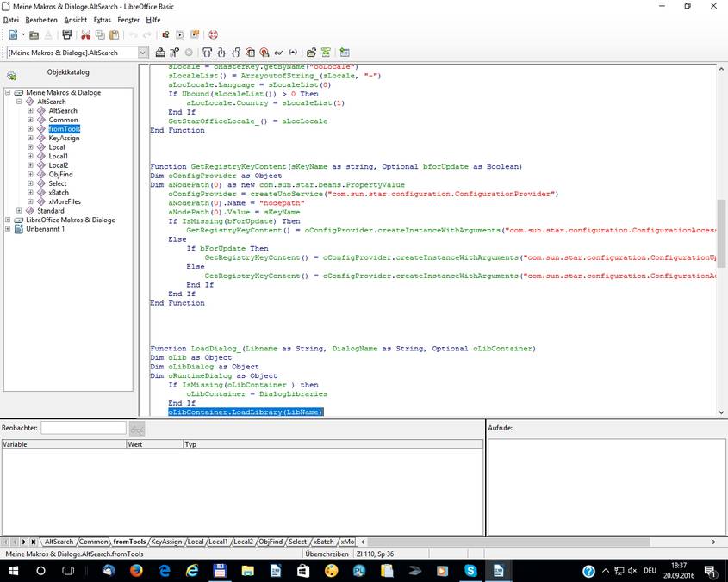728x582 pixels.
Task: Click the Überschreiben status bar field
Action: (327, 554)
